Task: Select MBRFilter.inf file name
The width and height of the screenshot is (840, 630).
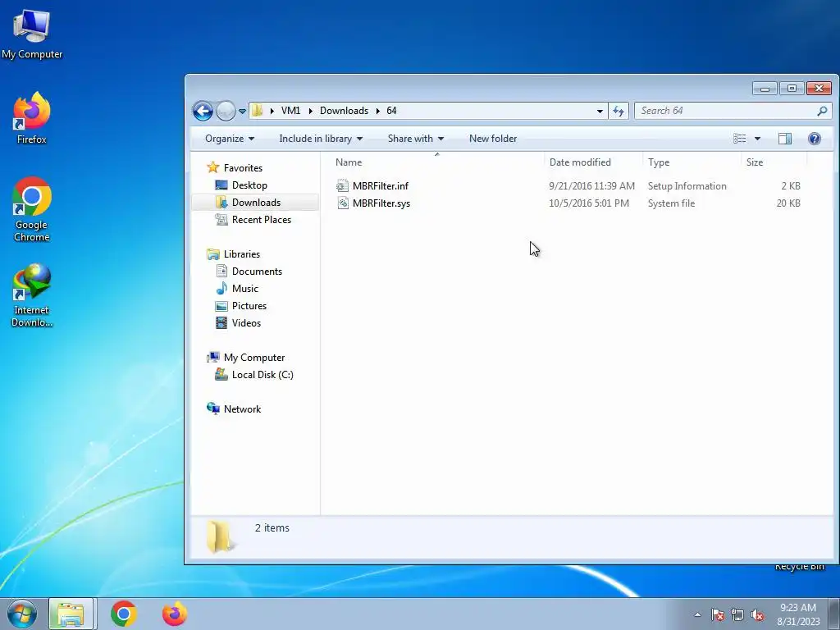Action: point(381,186)
